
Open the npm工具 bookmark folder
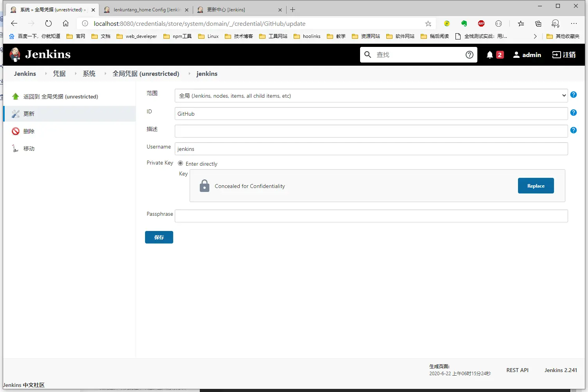coord(177,36)
